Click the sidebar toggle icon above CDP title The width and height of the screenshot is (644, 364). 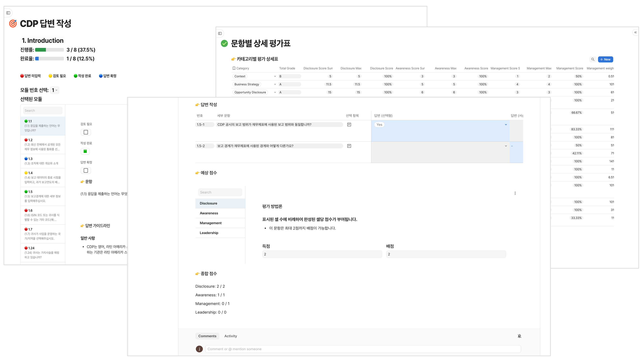pos(8,13)
